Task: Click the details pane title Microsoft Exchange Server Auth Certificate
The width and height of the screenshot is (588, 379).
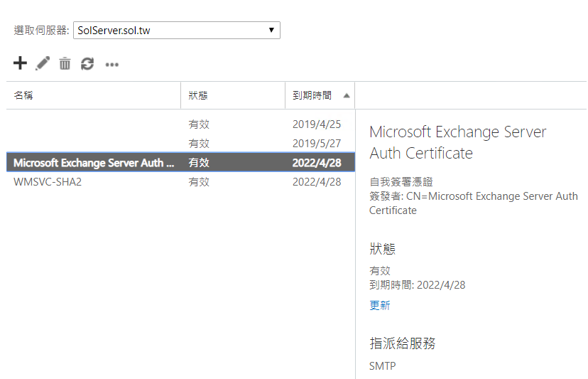Action: 457,142
